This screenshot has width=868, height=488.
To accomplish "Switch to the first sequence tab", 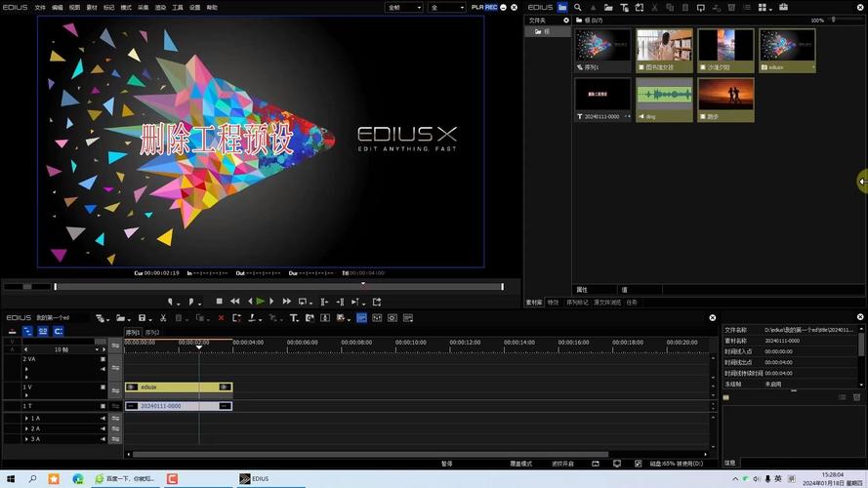I will [x=133, y=333].
